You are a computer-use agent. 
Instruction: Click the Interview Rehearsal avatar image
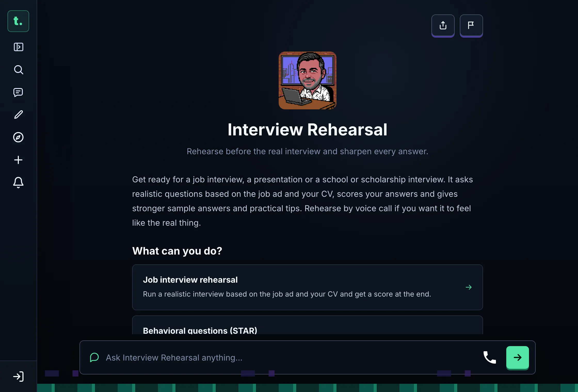pyautogui.click(x=307, y=80)
